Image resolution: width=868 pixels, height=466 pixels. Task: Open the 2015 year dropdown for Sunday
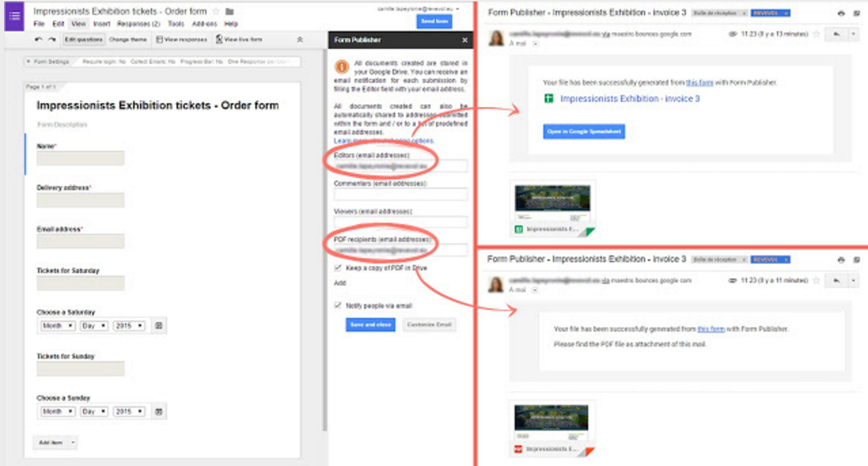click(130, 411)
